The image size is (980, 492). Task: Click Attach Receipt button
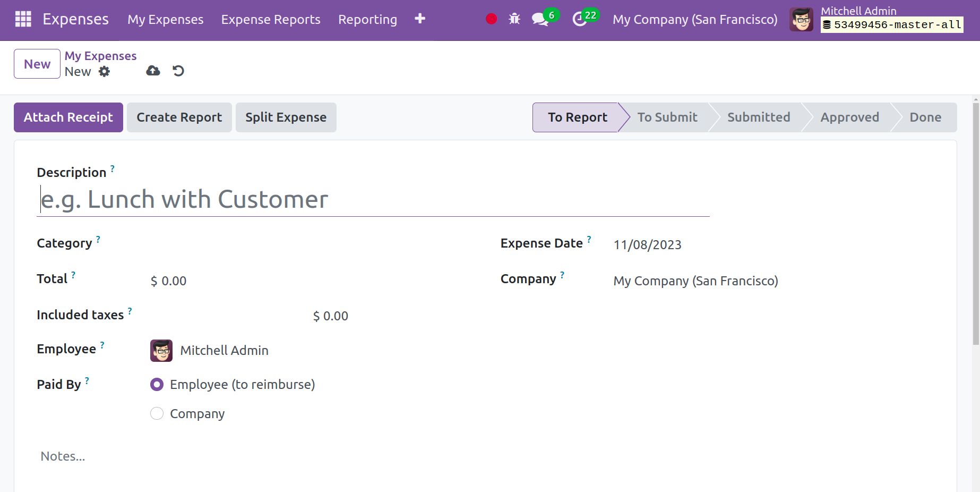point(68,117)
